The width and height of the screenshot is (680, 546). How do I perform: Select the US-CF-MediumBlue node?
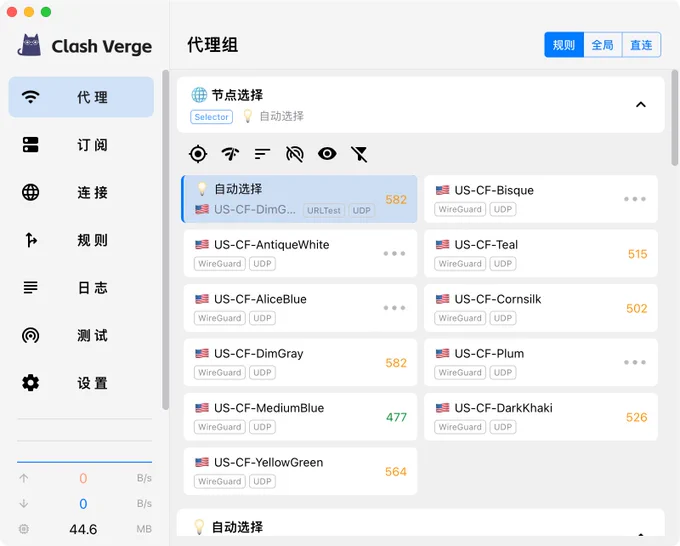coord(300,417)
